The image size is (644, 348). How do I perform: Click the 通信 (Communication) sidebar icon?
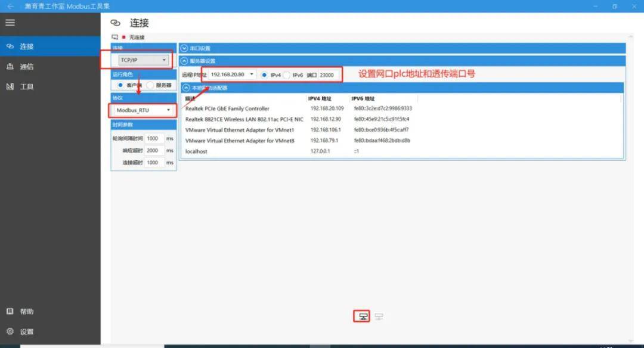[x=10, y=66]
